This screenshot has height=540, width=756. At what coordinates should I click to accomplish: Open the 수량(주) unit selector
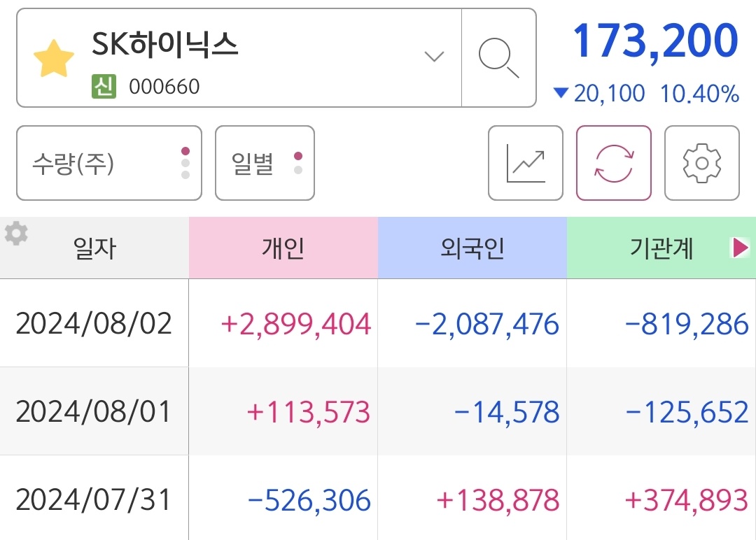[x=108, y=162]
